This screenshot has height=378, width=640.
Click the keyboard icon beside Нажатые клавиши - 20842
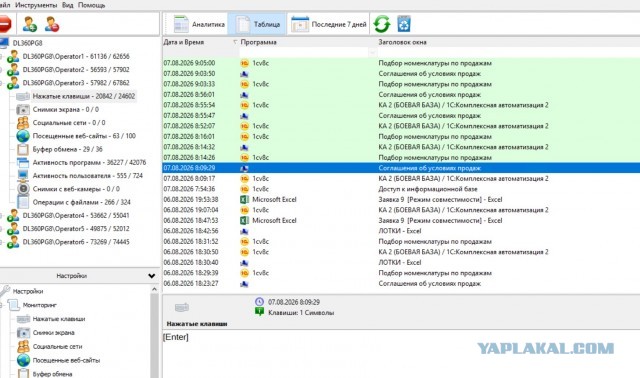pyautogui.click(x=23, y=96)
